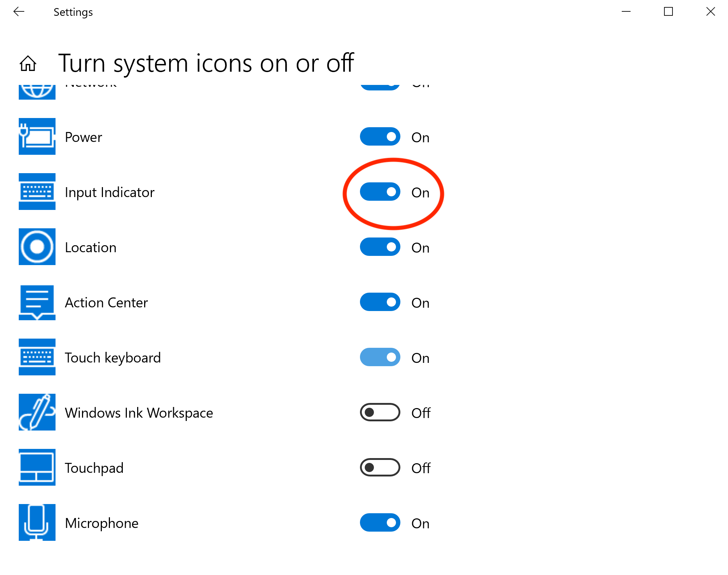728x575 pixels.
Task: Turn off the Power system icon toggle
Action: coord(381,136)
